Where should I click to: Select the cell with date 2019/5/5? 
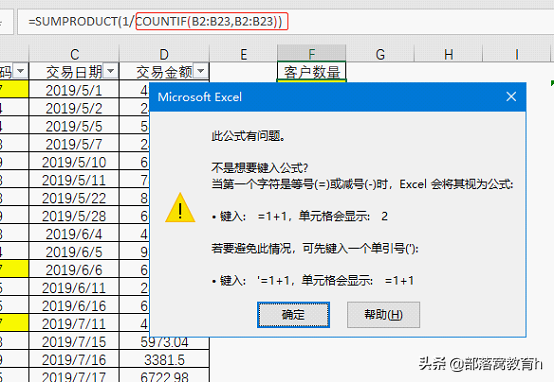(x=74, y=126)
